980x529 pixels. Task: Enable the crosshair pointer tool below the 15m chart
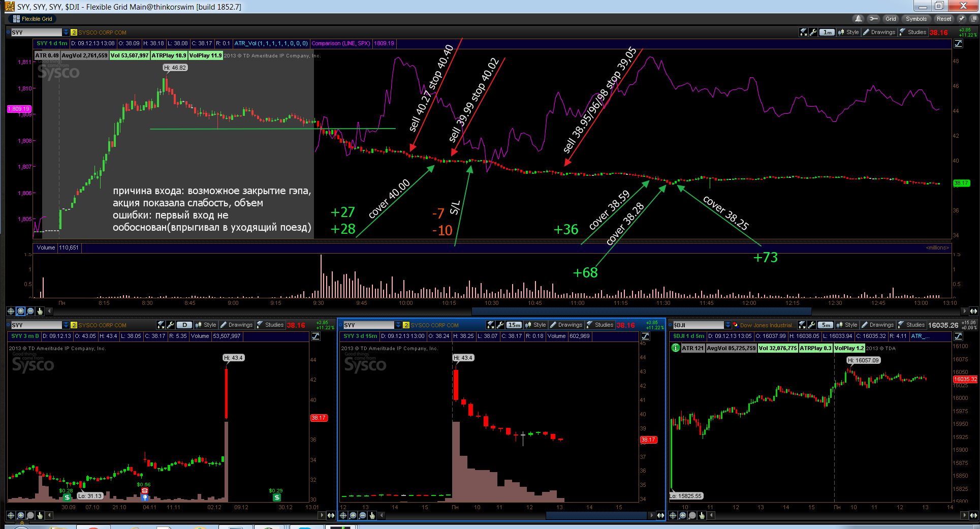pyautogui.click(x=343, y=515)
